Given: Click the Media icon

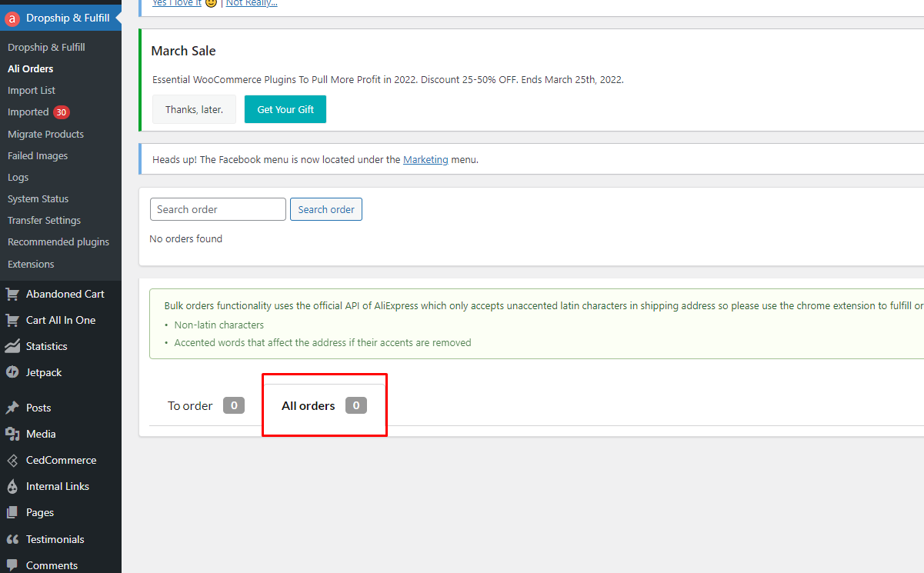Looking at the screenshot, I should (12, 434).
